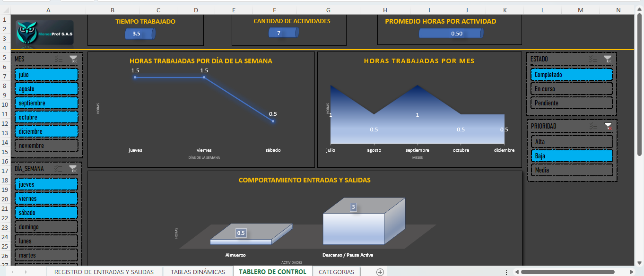Open the REGISTRO DE ENTRADAS Y SALIDAS sheet tab
Screen dimensions: 644x276
coord(104,272)
